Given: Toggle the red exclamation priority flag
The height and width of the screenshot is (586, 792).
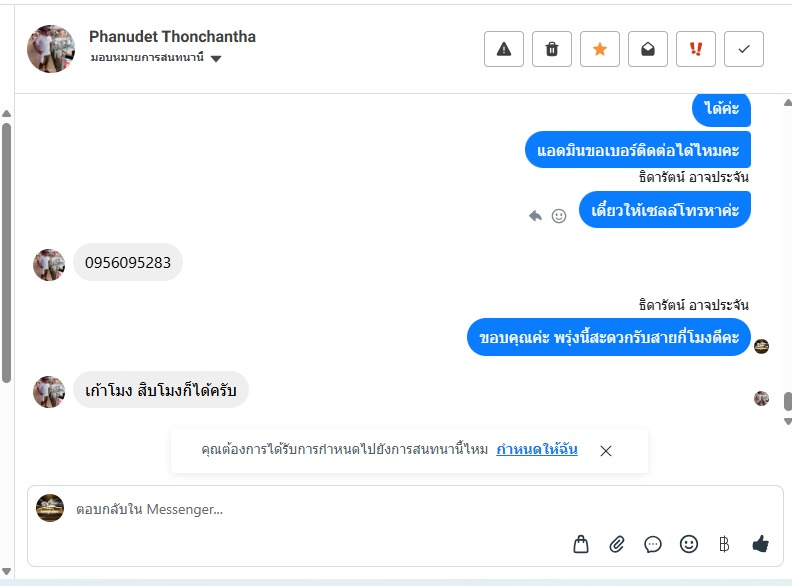Looking at the screenshot, I should [x=696, y=49].
